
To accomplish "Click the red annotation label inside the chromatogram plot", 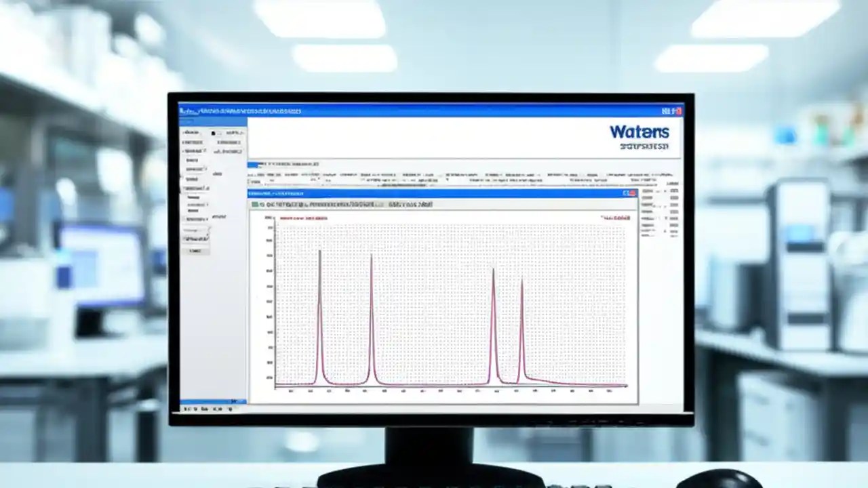I will (304, 218).
